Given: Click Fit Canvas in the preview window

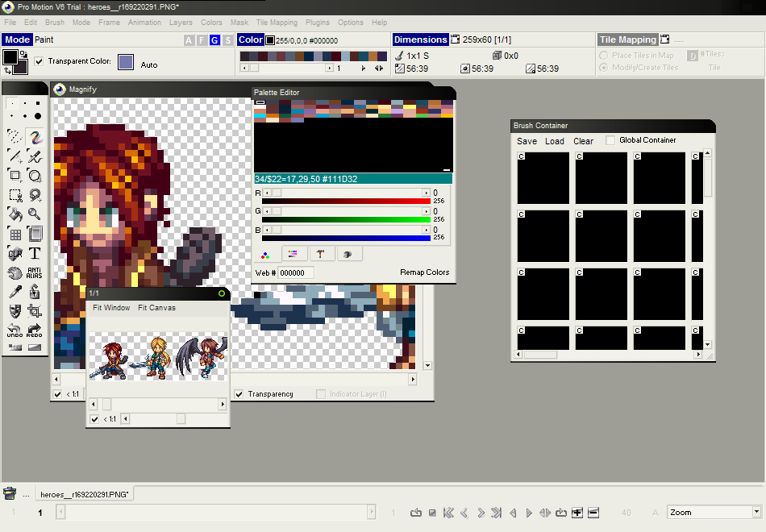Looking at the screenshot, I should [x=156, y=308].
